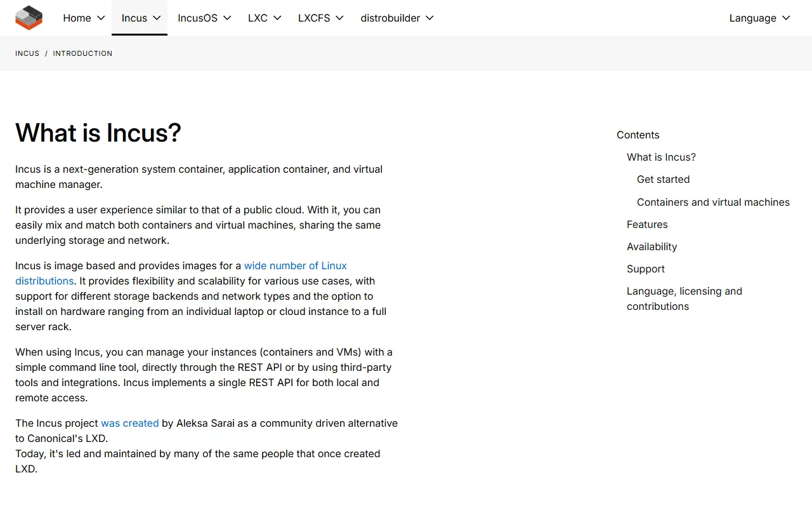This screenshot has width=812, height=508.
Task: Click the INCUS breadcrumb link
Action: (27, 53)
